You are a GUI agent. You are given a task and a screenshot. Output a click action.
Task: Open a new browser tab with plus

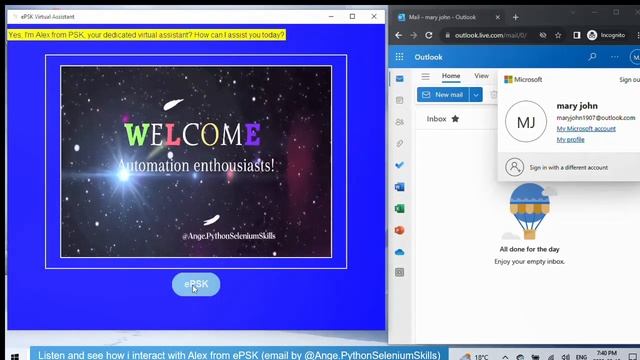click(516, 18)
